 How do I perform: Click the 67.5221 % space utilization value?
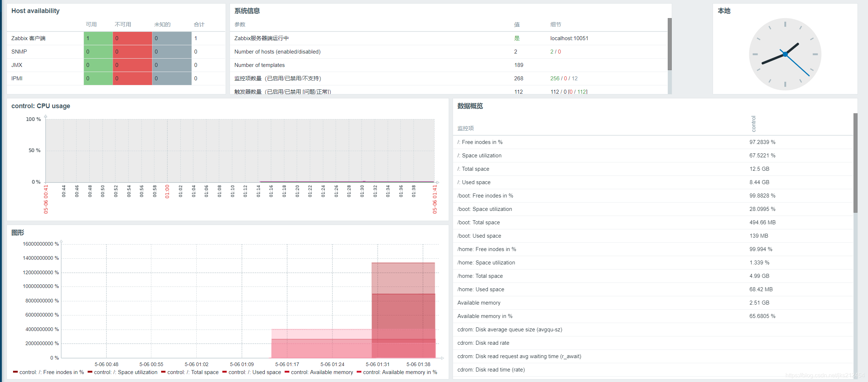(762, 156)
